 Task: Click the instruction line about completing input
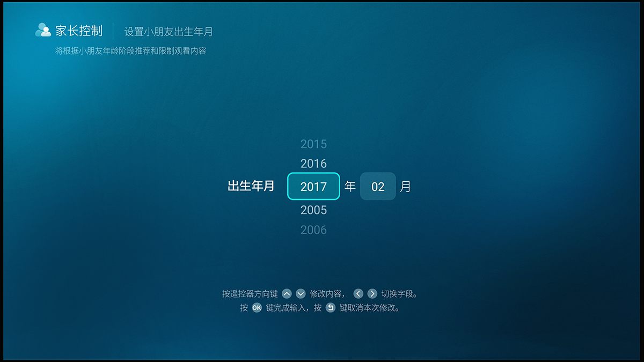click(x=322, y=307)
